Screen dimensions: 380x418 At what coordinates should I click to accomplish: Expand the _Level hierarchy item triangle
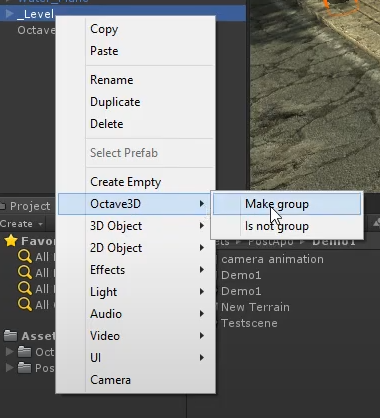(10, 14)
